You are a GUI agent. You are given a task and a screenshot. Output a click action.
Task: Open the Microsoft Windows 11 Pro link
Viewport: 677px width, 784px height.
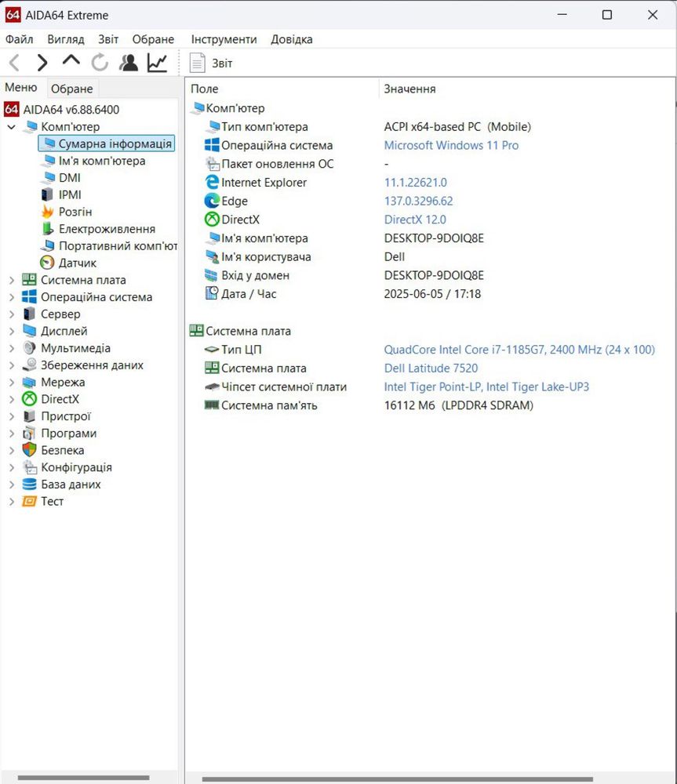[x=451, y=145]
